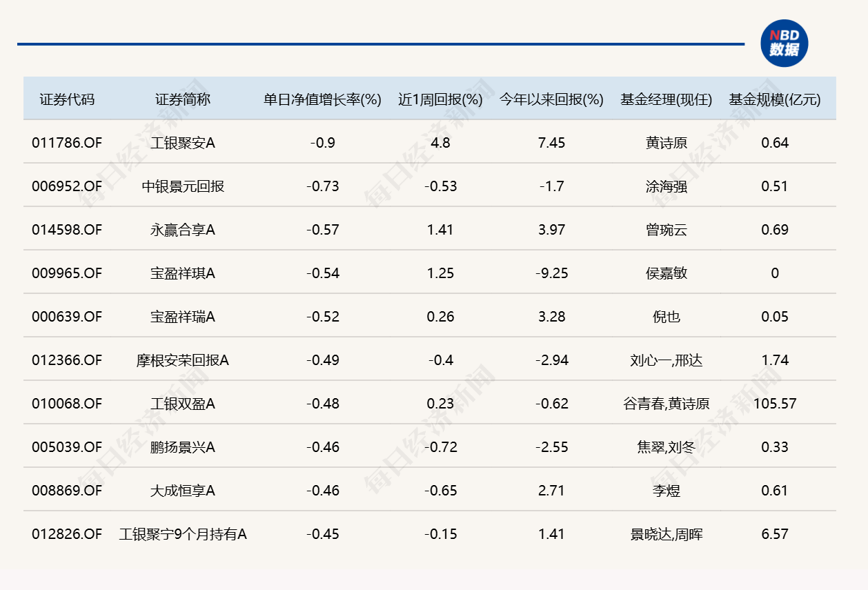Image resolution: width=868 pixels, height=590 pixels.
Task: Click fund size 6.57
Action: (775, 534)
